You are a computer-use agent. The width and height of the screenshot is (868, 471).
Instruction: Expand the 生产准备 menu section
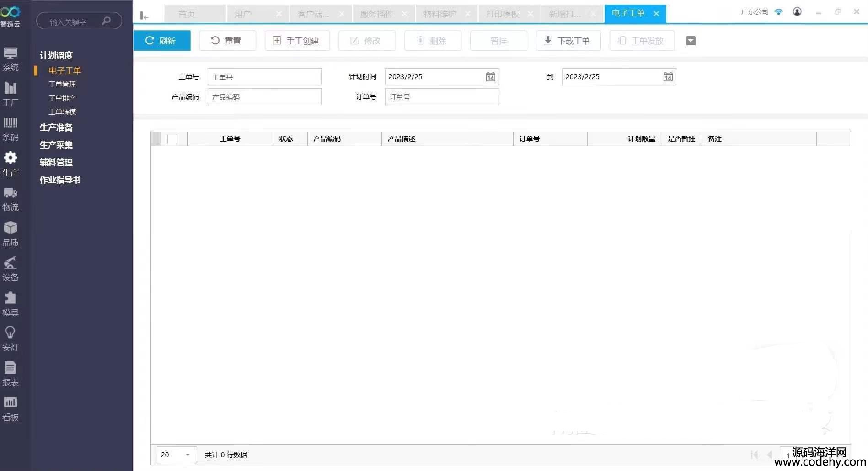point(56,128)
